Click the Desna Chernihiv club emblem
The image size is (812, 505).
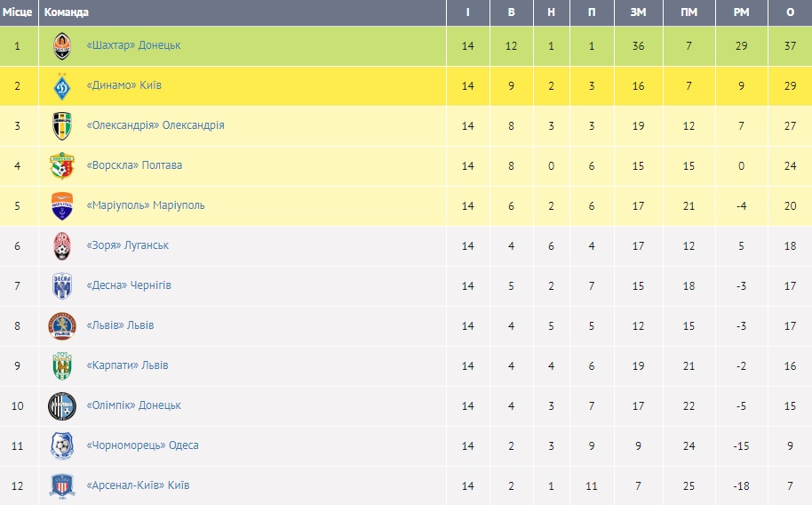61,285
